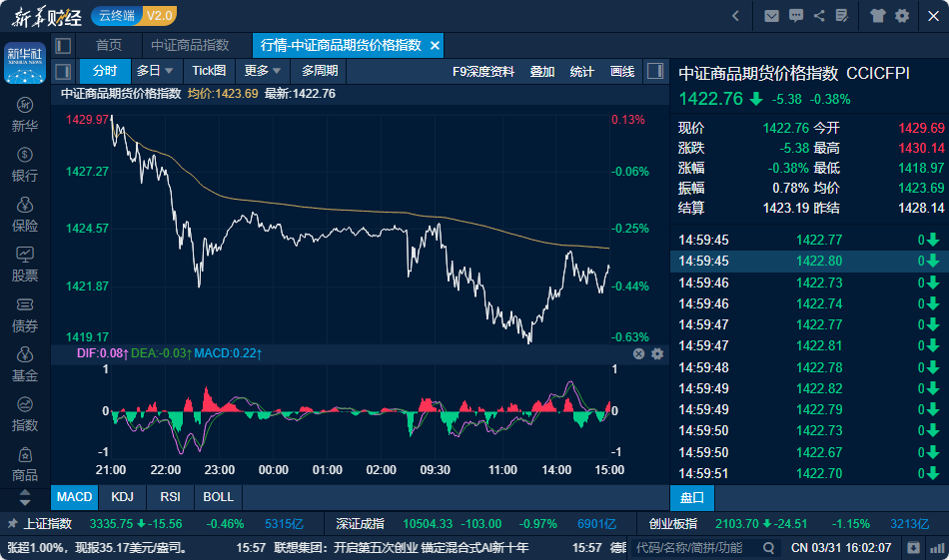The height and width of the screenshot is (560, 949).
Task: Toggle the left sidebar panel beside 首页
Action: (63, 46)
